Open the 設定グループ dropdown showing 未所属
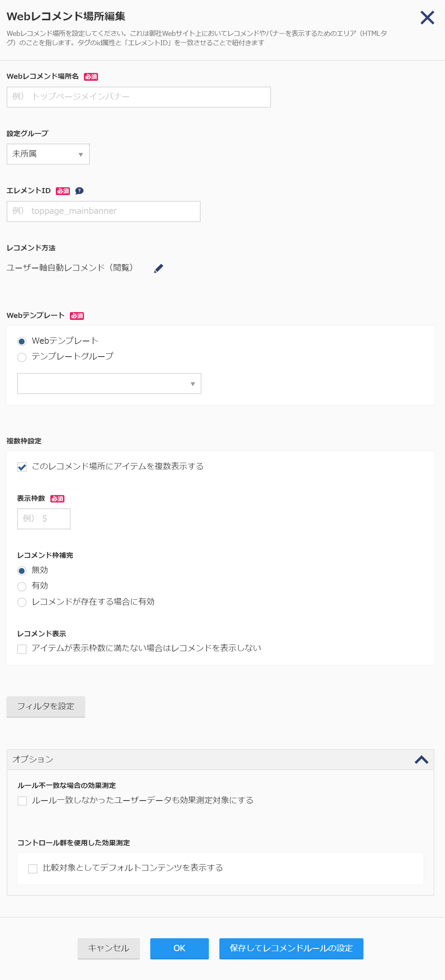The width and height of the screenshot is (445, 980). 48,154
